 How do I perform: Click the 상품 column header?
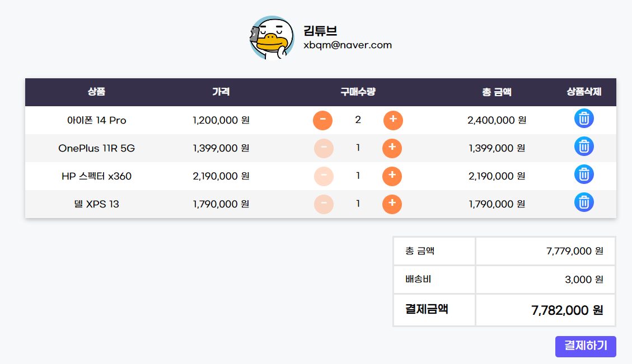(96, 92)
